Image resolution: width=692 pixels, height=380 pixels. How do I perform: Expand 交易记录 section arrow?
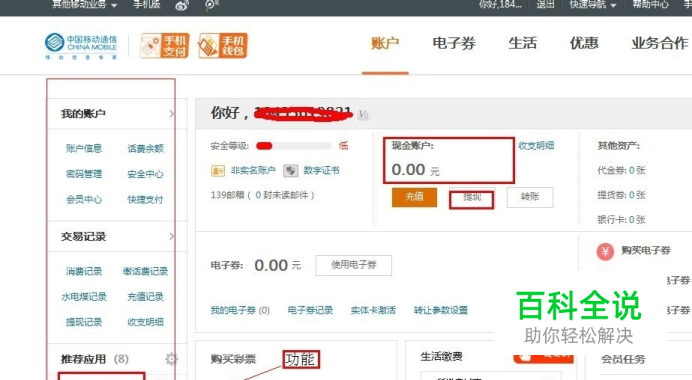pos(172,237)
